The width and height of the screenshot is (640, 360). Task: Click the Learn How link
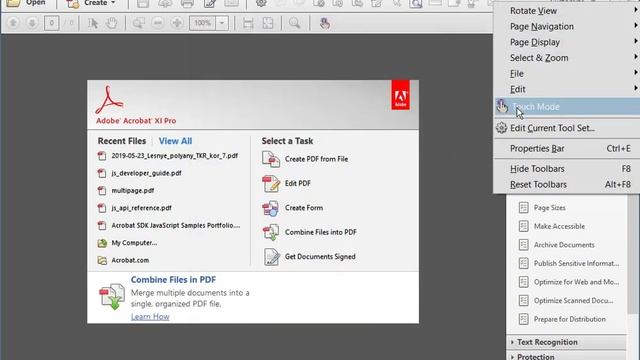click(150, 317)
